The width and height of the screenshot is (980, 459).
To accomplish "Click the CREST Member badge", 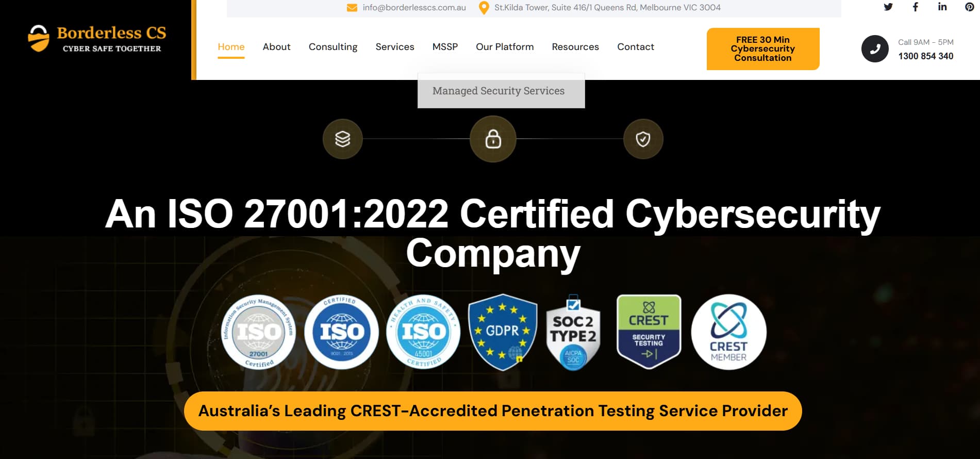I will point(728,333).
